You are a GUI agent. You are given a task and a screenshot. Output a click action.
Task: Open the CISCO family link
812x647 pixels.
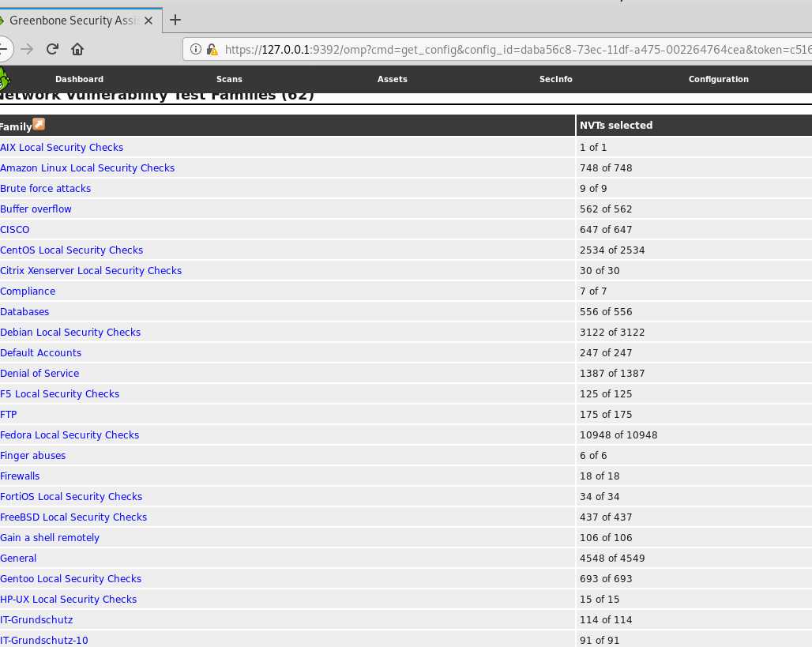14,229
